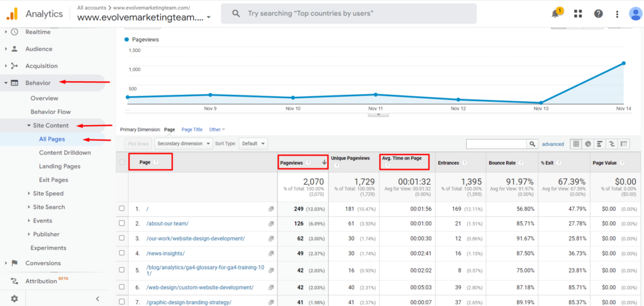Screen dimensions: 644x306
Task: Click the Google Analytics logo
Action: pos(12,14)
